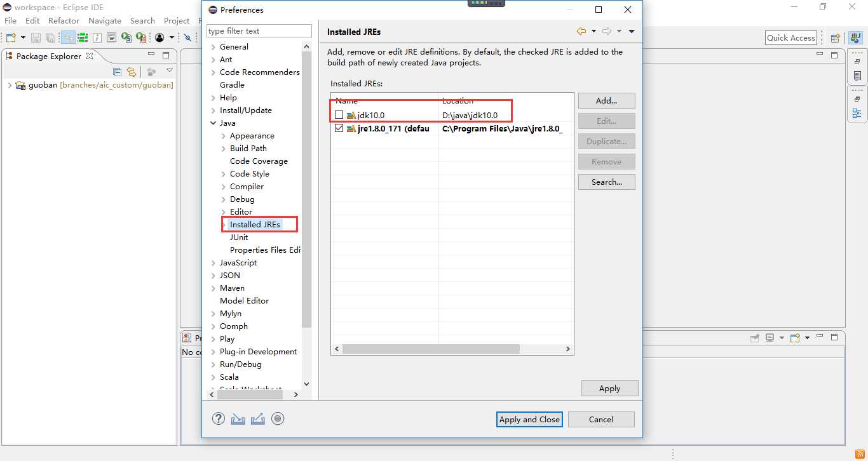
Task: Click the Oomph preference recorder icon
Action: coord(277,418)
